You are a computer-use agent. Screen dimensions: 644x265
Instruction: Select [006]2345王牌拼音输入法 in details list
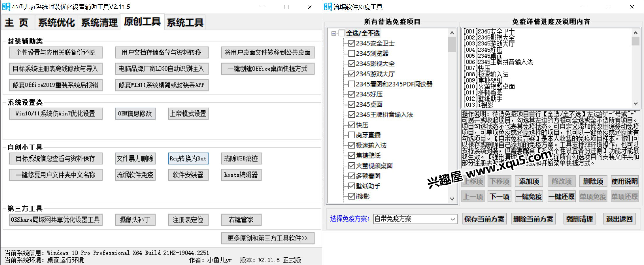click(498, 62)
